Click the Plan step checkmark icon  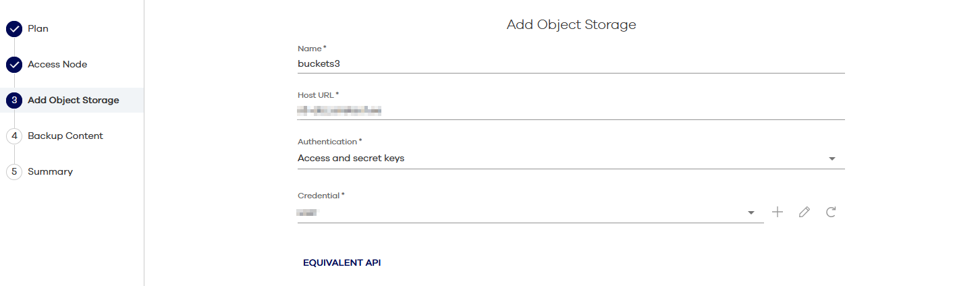[14, 29]
